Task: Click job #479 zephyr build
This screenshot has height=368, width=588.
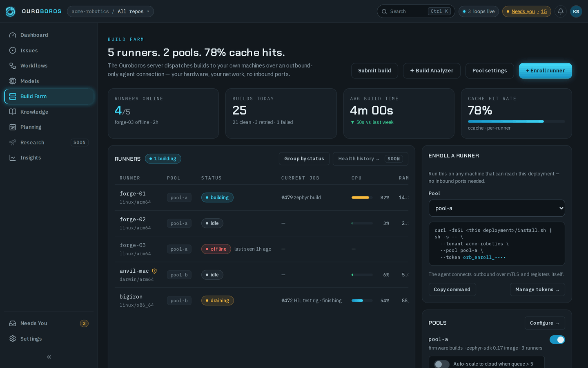Action: [301, 197]
